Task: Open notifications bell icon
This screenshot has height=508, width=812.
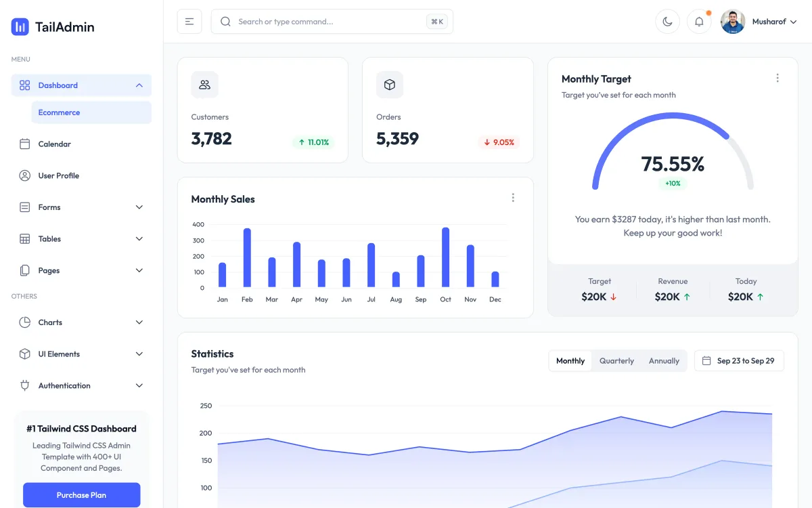Action: click(x=699, y=22)
